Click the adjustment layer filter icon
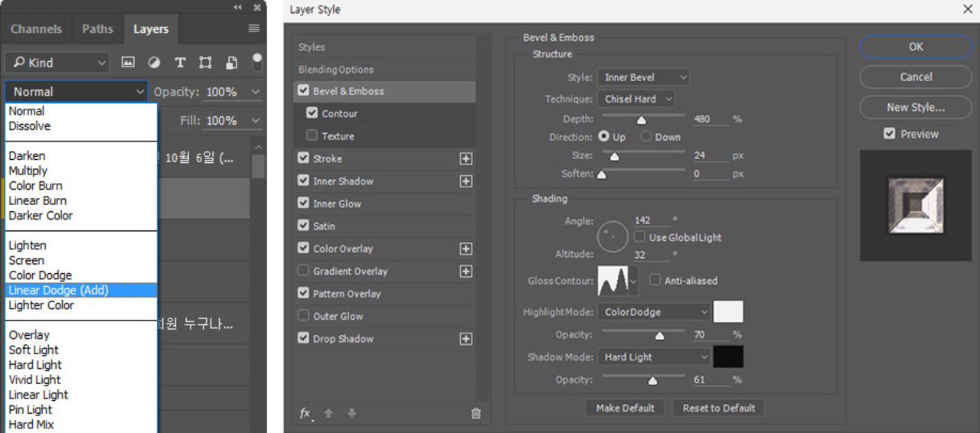This screenshot has width=980, height=433. click(154, 63)
